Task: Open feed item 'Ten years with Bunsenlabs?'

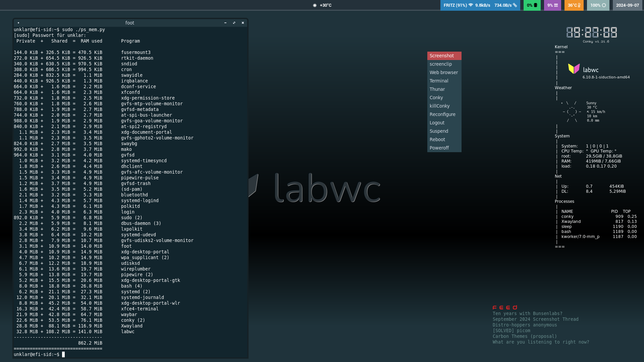Action: [527, 314]
